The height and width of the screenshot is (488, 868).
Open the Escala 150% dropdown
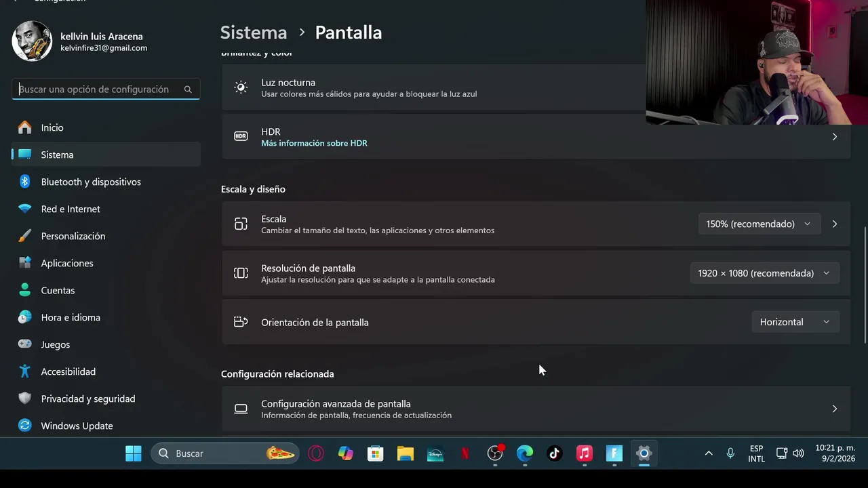pyautogui.click(x=759, y=224)
